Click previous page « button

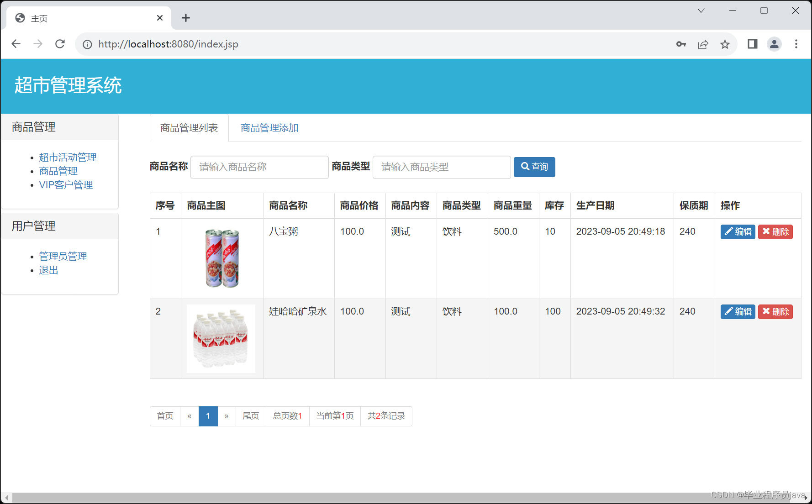click(x=190, y=416)
